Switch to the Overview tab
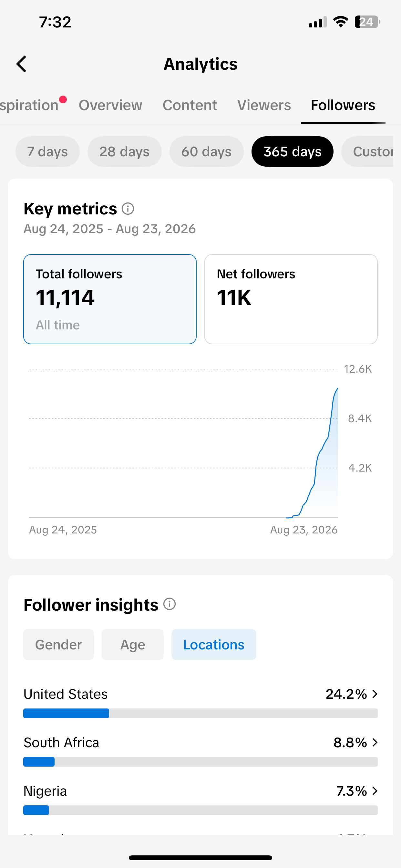Viewport: 401px width, 868px height. [110, 105]
